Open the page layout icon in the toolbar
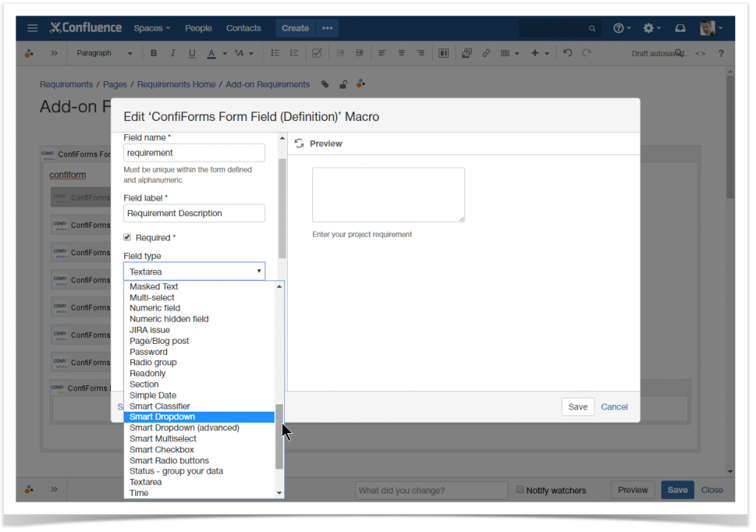The width and height of the screenshot is (756, 532). [x=444, y=52]
